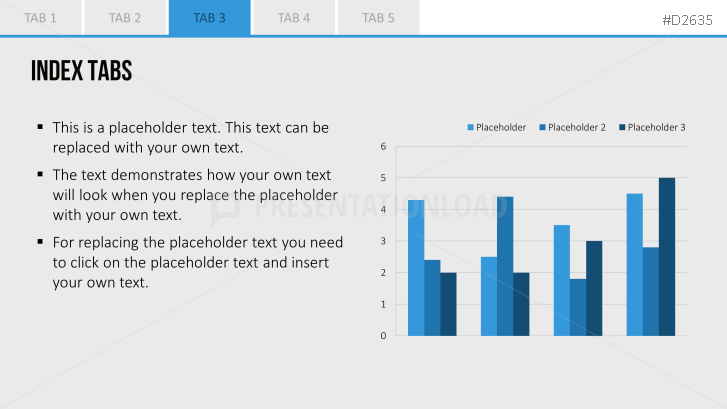Click the TAB 5 tab
This screenshot has height=409, width=727.
(x=378, y=18)
